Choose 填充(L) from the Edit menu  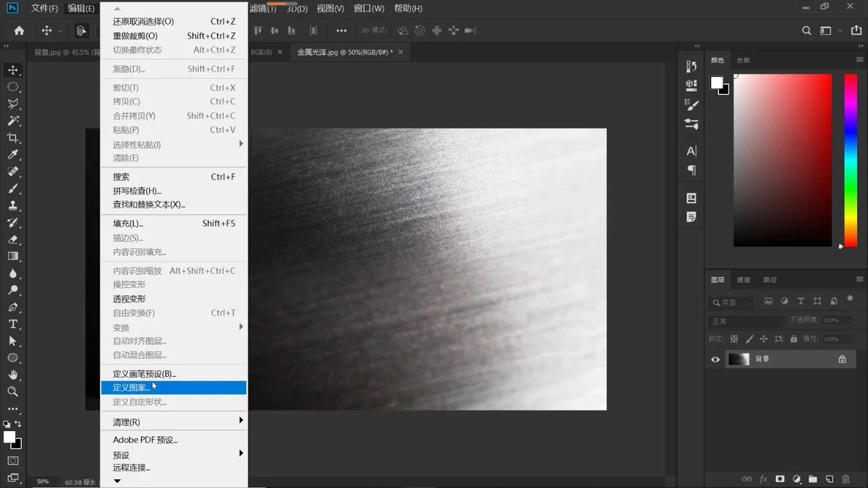coord(174,223)
